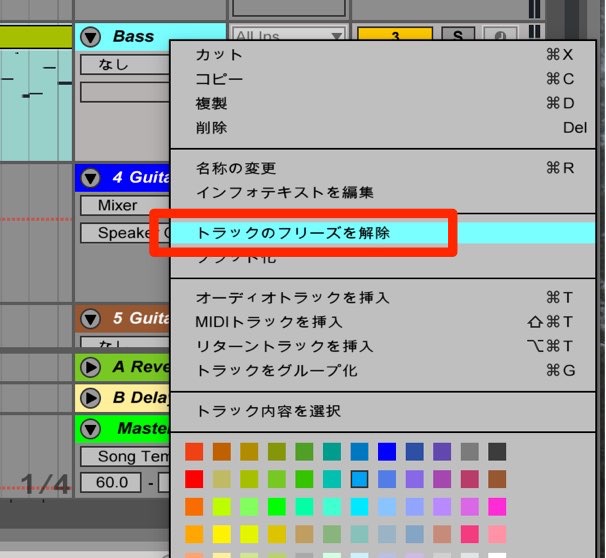Viewport: 606px width, 558px height.
Task: Pick the bright red swatch in second row
Action: [x=194, y=479]
